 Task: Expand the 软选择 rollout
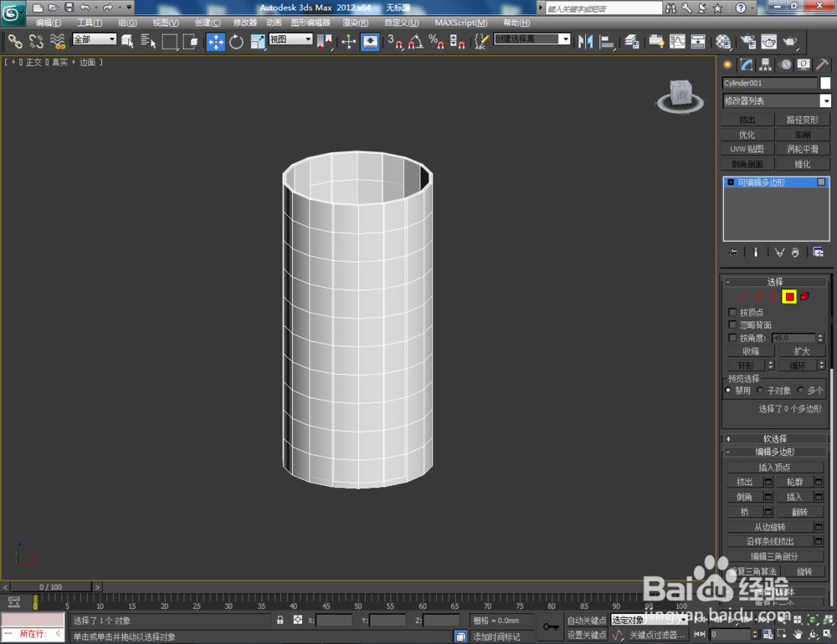point(775,438)
